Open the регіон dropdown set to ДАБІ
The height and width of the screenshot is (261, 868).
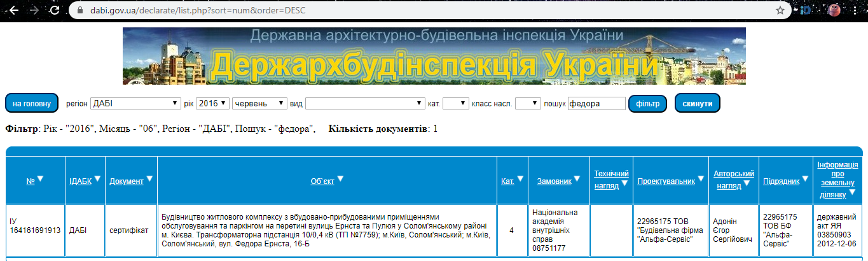(135, 103)
